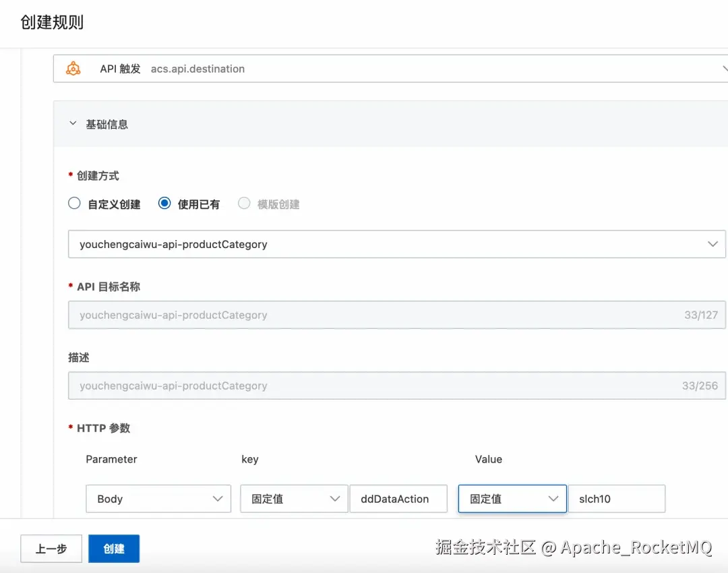
Task: Click the API 目标名称 input field
Action: (397, 315)
